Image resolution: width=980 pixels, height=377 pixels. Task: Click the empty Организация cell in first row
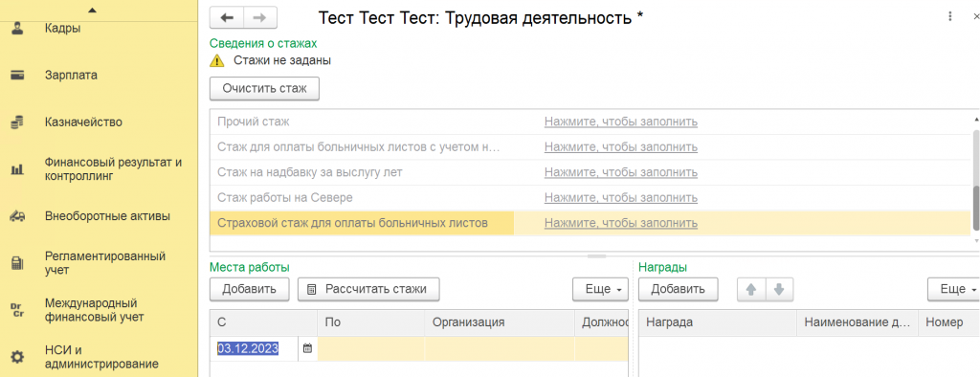(500, 349)
